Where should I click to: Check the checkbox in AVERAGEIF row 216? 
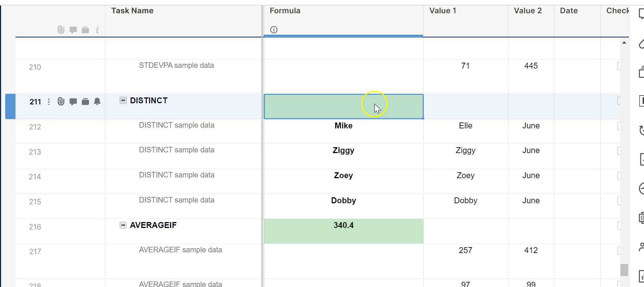(x=619, y=226)
